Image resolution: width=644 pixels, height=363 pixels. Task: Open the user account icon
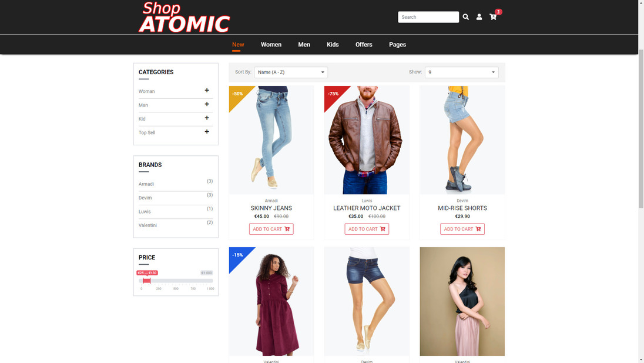click(479, 17)
